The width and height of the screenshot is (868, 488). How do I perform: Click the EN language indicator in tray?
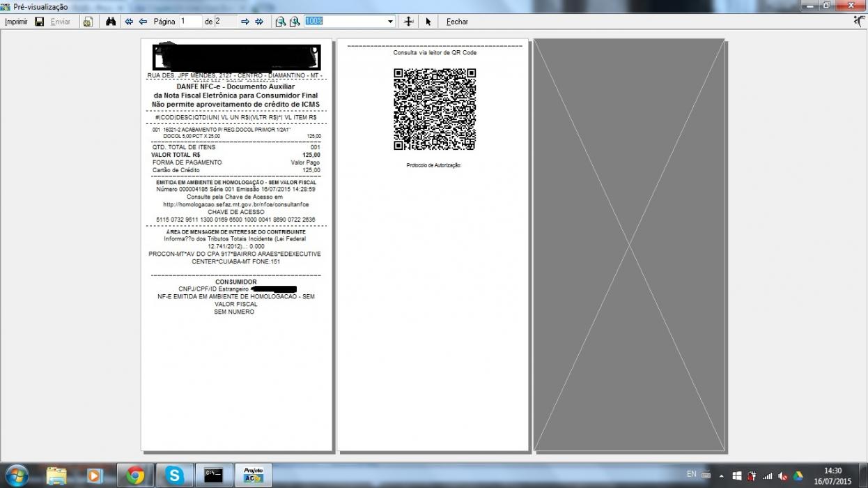pyautogui.click(x=692, y=474)
